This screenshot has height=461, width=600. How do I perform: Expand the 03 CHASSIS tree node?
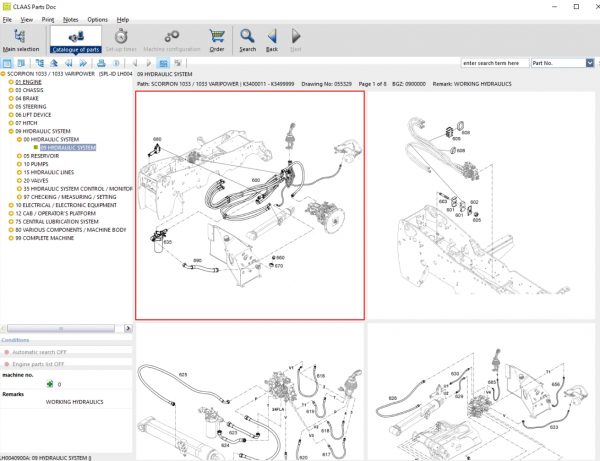click(x=11, y=90)
